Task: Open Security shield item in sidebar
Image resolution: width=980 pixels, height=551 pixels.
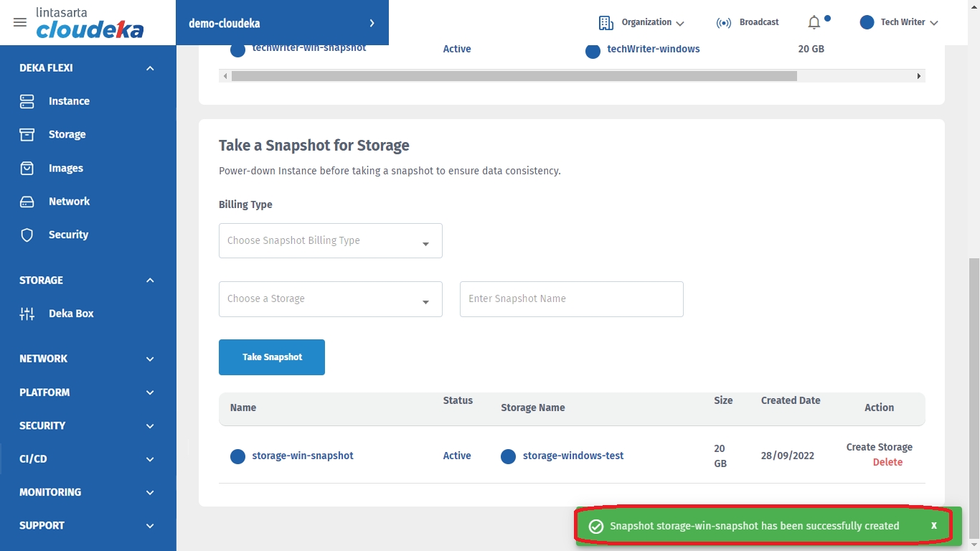Action: pyautogui.click(x=68, y=235)
